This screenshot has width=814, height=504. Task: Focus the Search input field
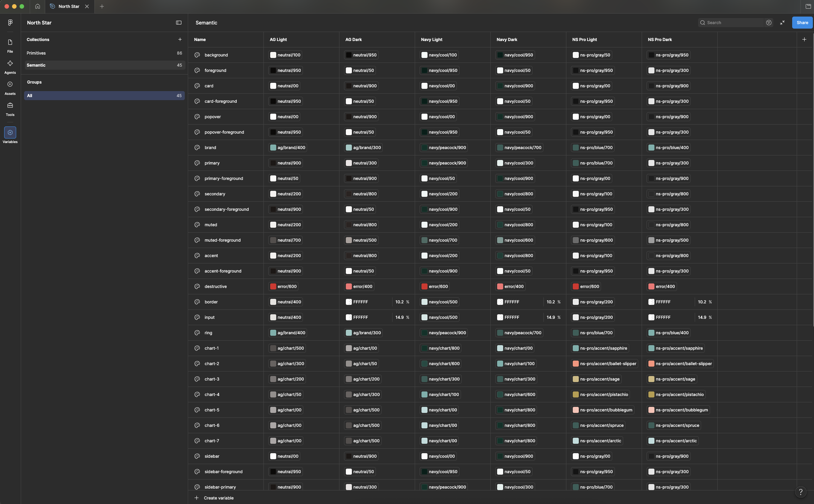tap(731, 23)
